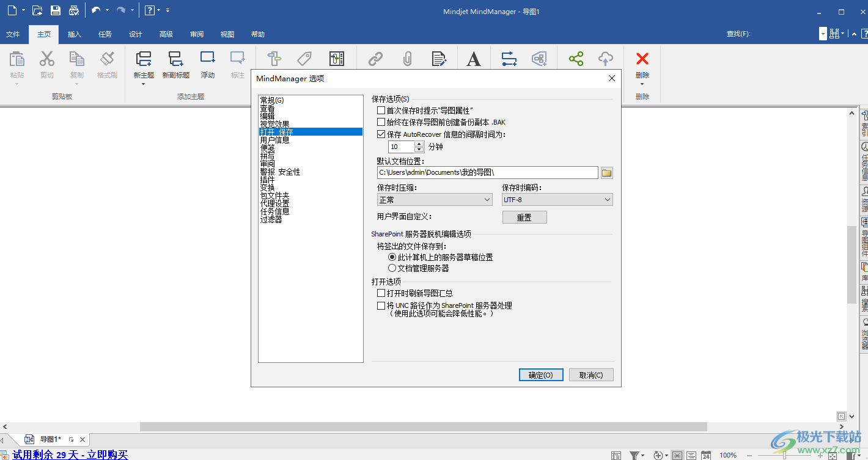The width and height of the screenshot is (868, 460).
Task: Switch to the 视图 ribbon tab
Action: point(227,34)
